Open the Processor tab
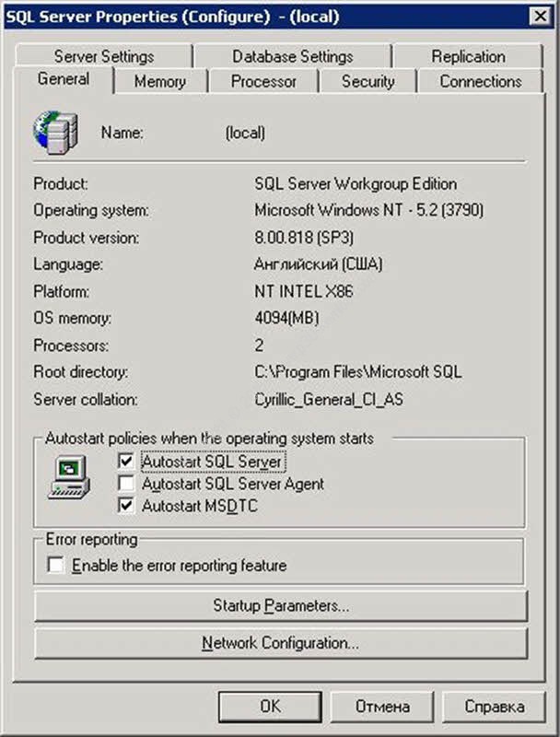Viewport: 560px width, 737px height. [x=263, y=81]
